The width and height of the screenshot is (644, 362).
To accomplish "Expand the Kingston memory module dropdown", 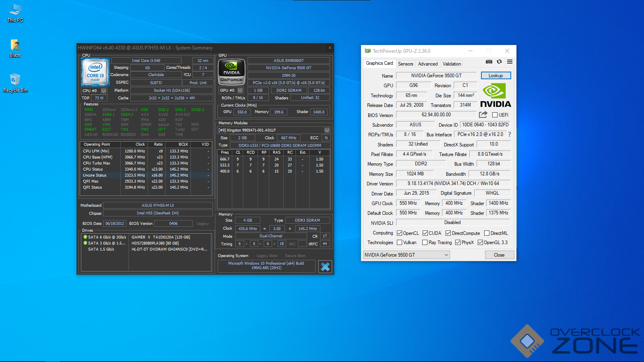I will (327, 130).
